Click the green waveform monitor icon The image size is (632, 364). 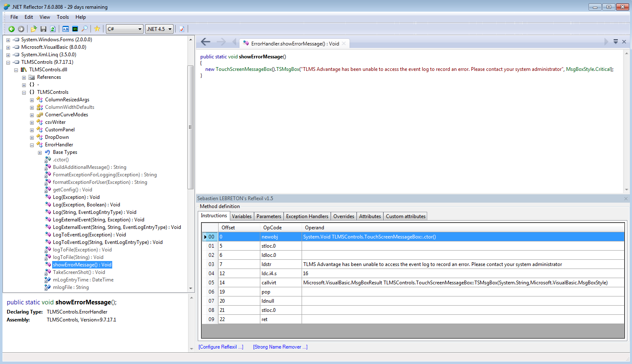75,29
